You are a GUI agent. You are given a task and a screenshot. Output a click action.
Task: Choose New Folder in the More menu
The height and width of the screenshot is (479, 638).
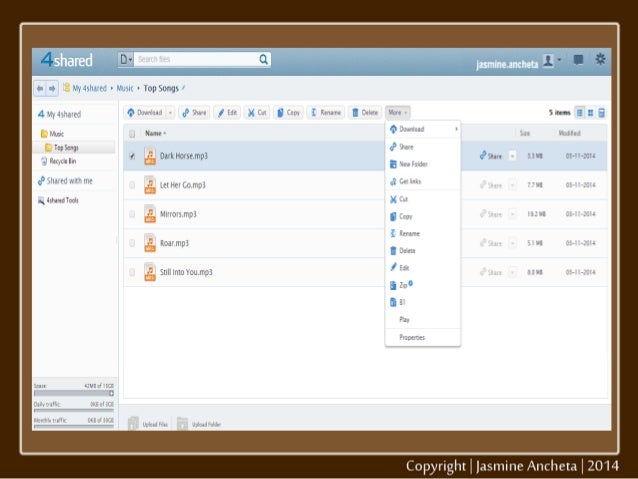(423, 164)
